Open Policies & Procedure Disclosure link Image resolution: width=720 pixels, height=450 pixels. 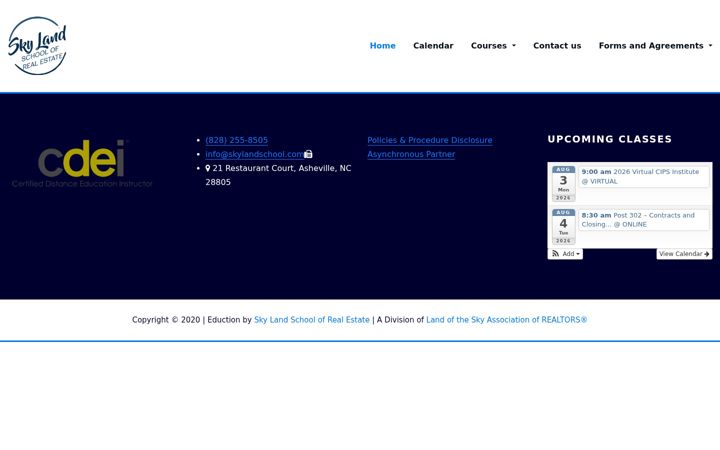[x=430, y=141]
